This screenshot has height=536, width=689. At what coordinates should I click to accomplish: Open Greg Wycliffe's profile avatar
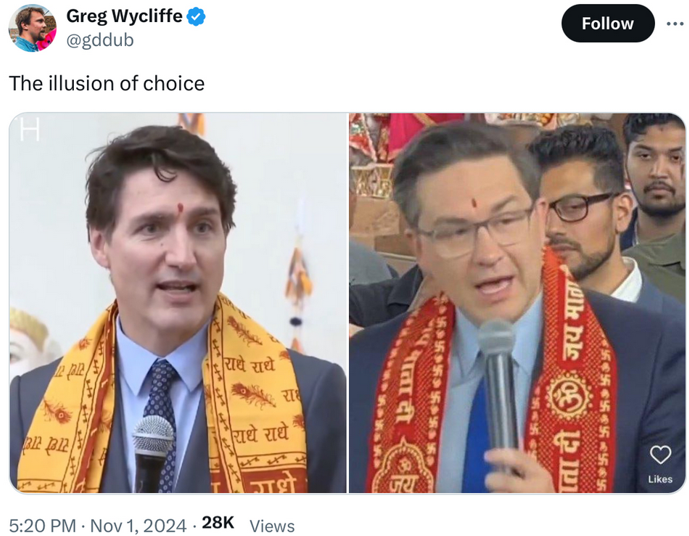(32, 28)
